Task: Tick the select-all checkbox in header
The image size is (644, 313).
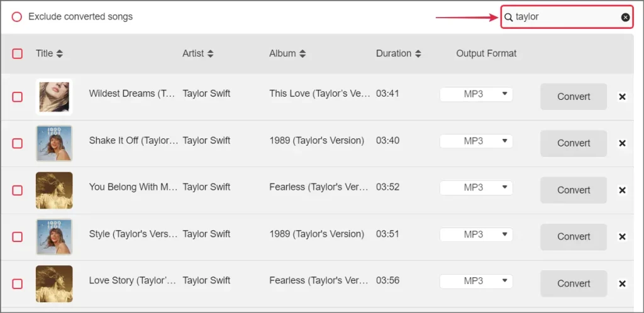Action: [18, 54]
